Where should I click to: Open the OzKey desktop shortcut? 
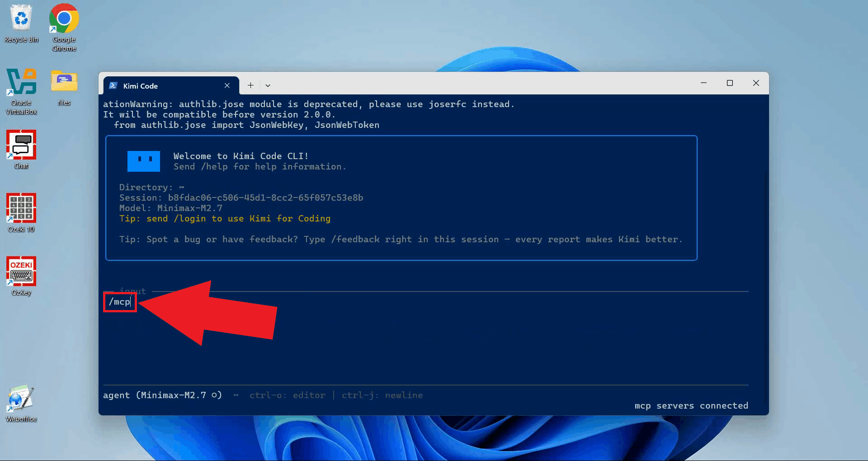pos(21,276)
